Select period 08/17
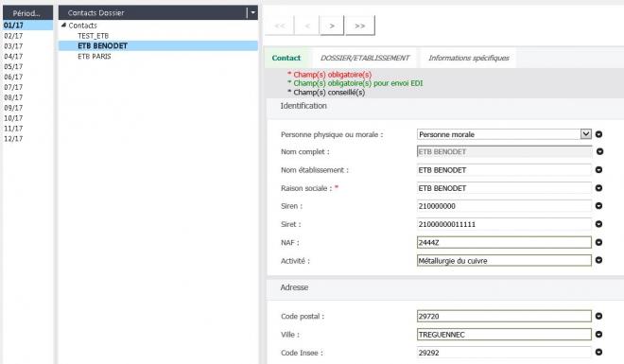The width and height of the screenshot is (624, 364). point(13,97)
